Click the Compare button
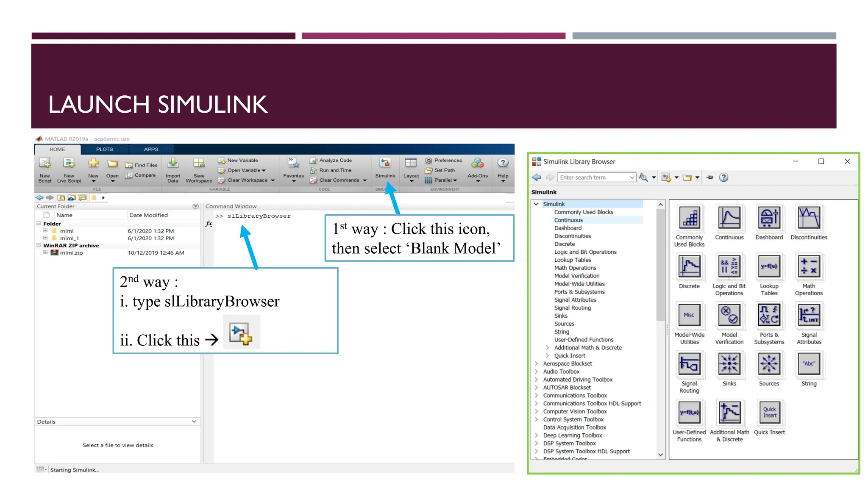Viewport: 868px width, 488px height. pyautogui.click(x=140, y=175)
